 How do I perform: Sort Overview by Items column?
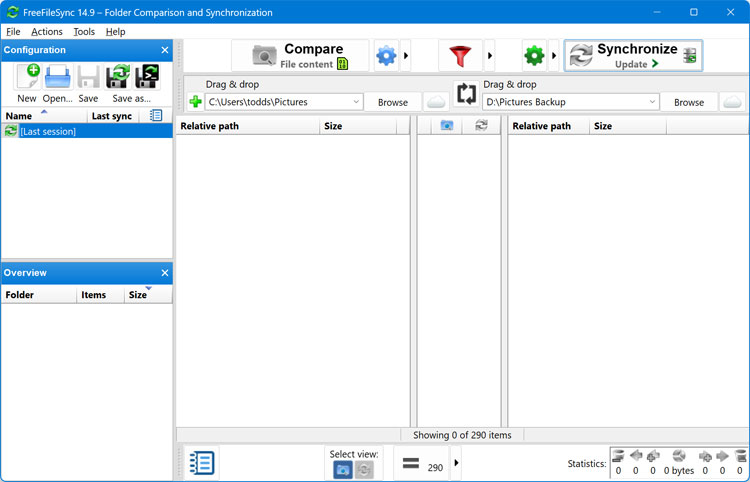(99, 295)
